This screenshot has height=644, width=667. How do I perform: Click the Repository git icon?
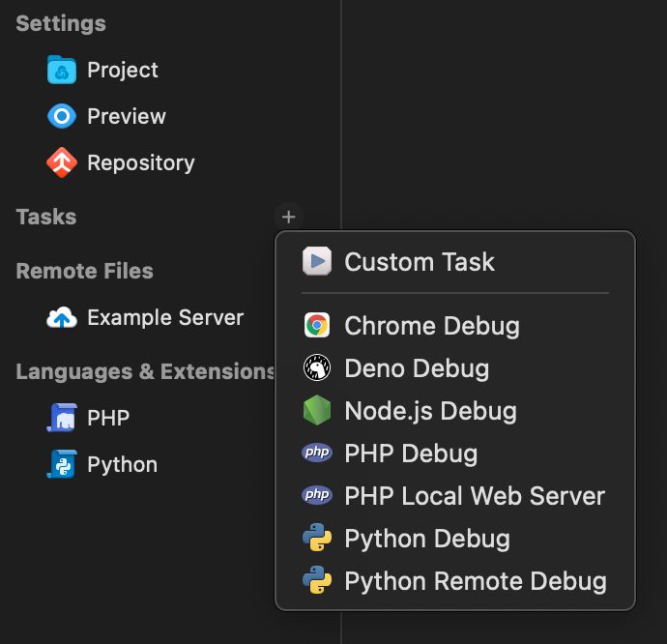click(62, 162)
